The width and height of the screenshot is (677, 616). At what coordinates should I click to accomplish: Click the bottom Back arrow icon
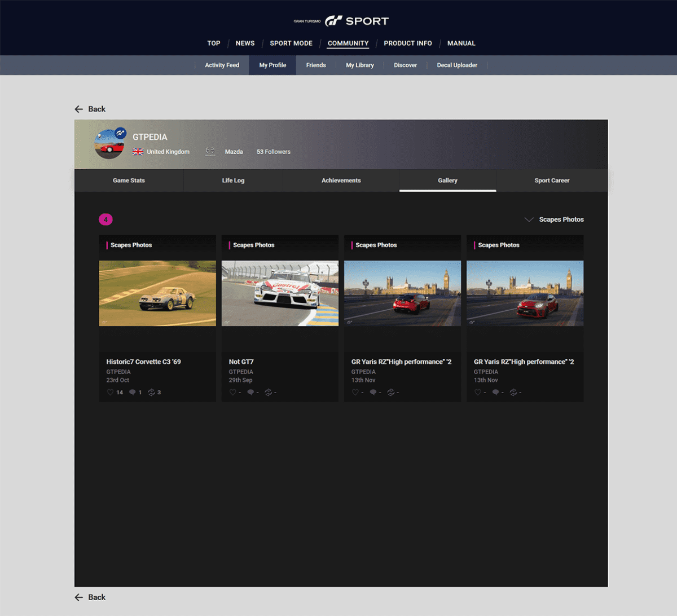[x=79, y=597]
